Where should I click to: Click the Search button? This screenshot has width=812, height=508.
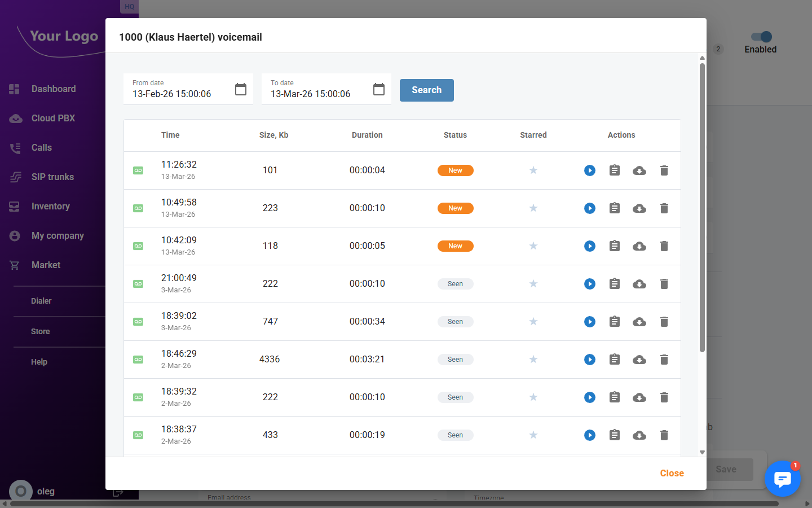click(x=426, y=90)
